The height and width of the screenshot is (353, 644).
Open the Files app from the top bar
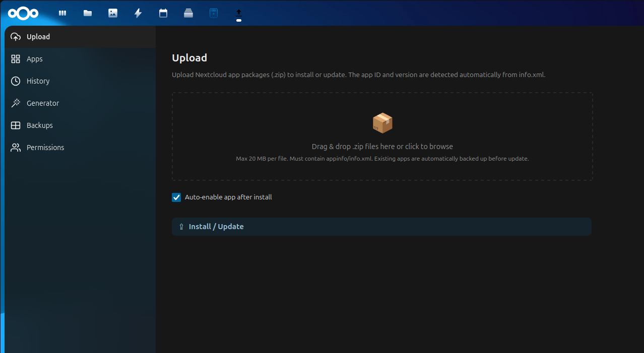tap(87, 13)
